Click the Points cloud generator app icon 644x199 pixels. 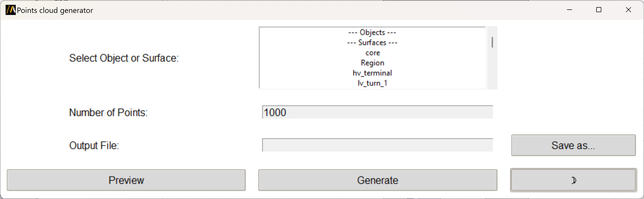11,10
